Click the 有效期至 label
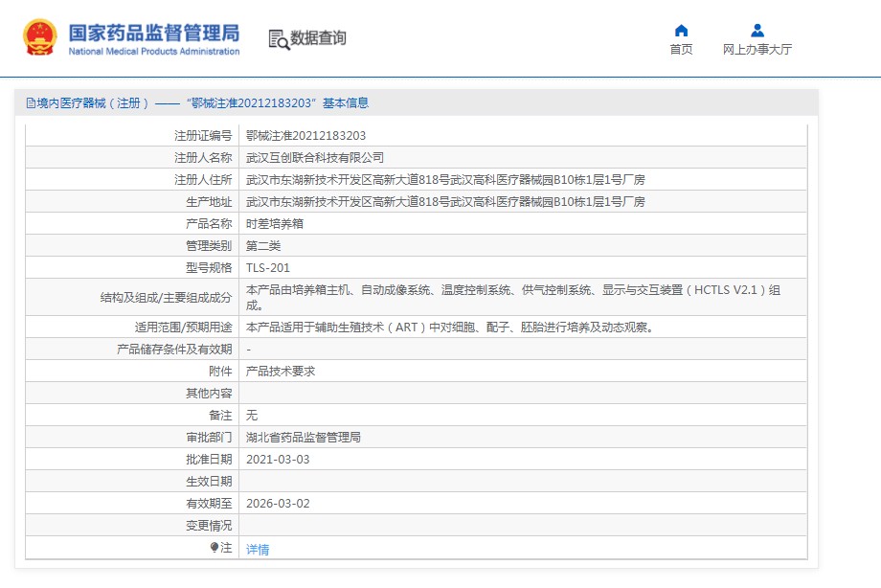Viewport: 881px width, 588px height. 209,503
